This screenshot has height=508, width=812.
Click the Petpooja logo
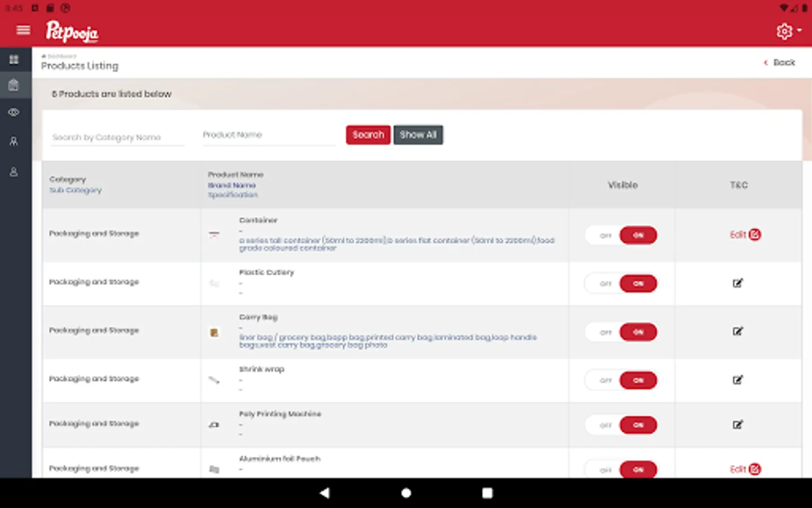(72, 32)
